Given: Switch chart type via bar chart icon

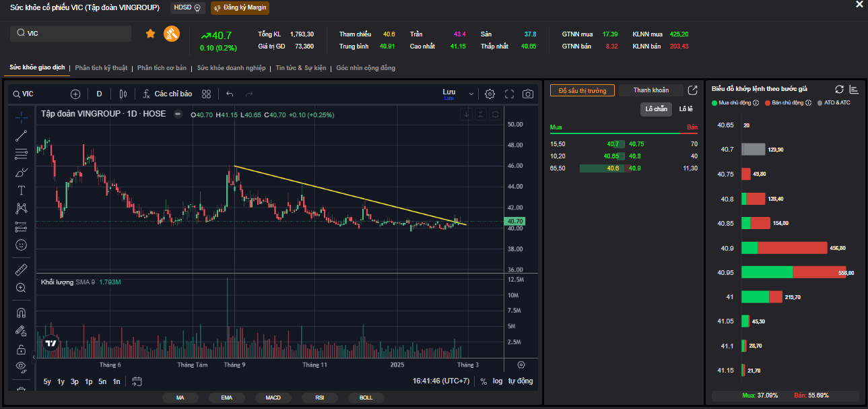Looking at the screenshot, I should 854,89.
